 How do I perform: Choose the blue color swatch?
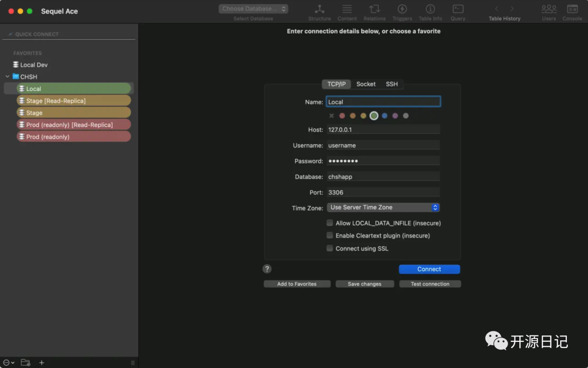coord(384,116)
